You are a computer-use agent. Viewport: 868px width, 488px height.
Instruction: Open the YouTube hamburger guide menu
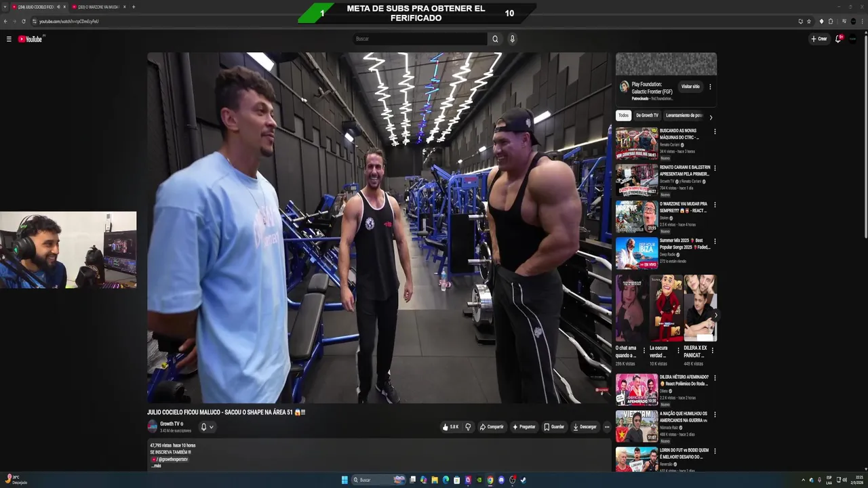click(x=9, y=39)
